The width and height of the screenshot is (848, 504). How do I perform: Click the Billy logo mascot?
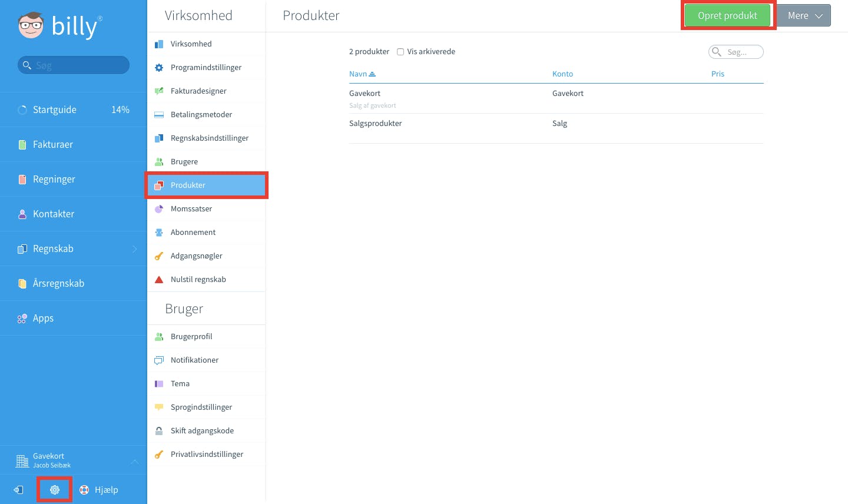pos(31,25)
